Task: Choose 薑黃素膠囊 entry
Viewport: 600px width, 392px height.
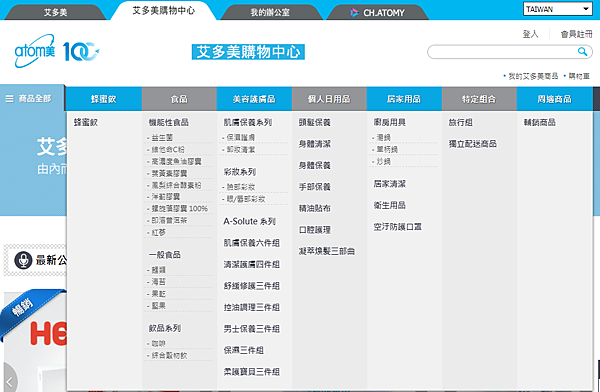Action: point(169,173)
